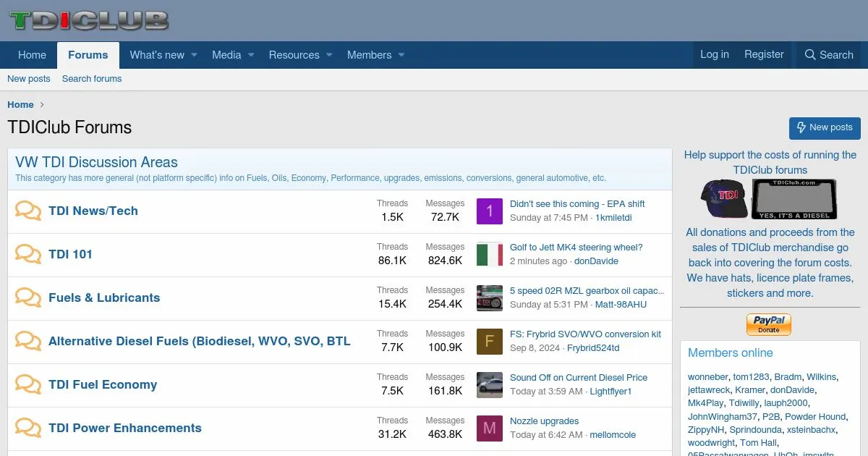Open Frybrid524td's brown F avatar
This screenshot has width=868, height=456.
pyautogui.click(x=490, y=342)
